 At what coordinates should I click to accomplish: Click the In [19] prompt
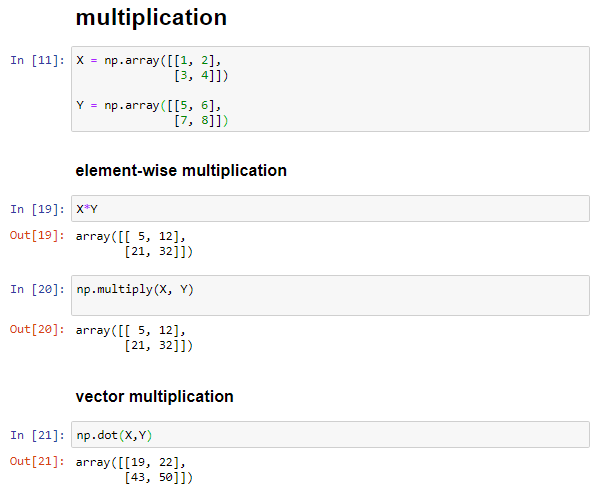click(x=38, y=209)
